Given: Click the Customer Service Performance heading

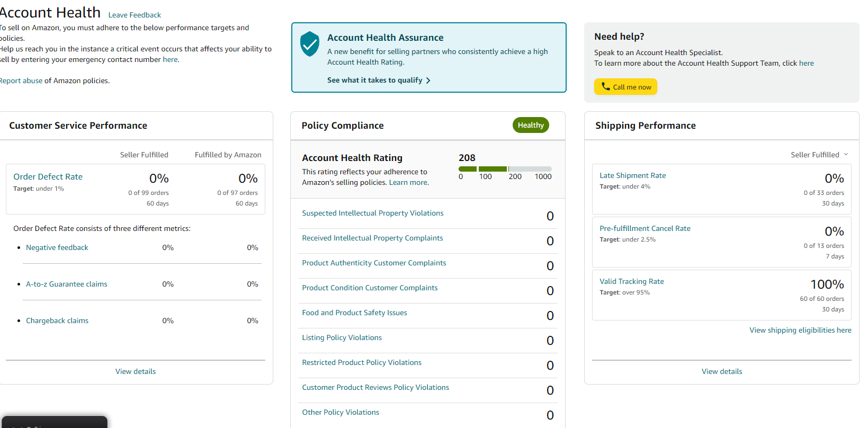Looking at the screenshot, I should point(78,126).
